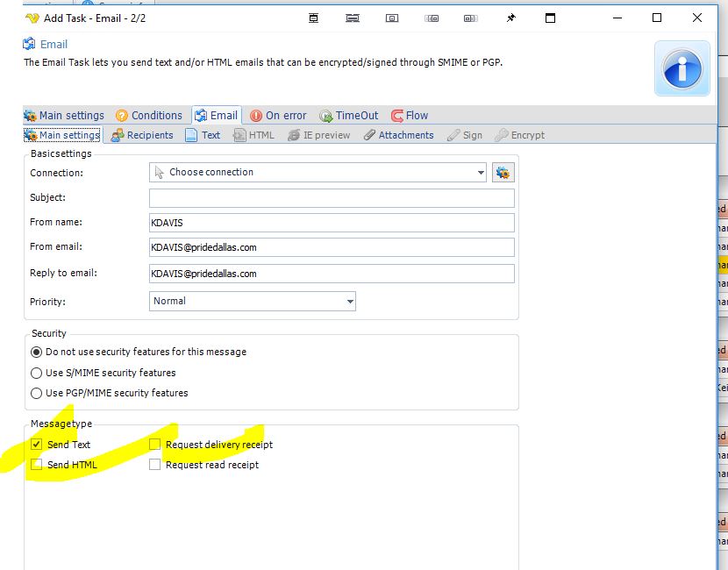Uncheck the Send Text checkbox
The height and width of the screenshot is (570, 728).
(37, 445)
